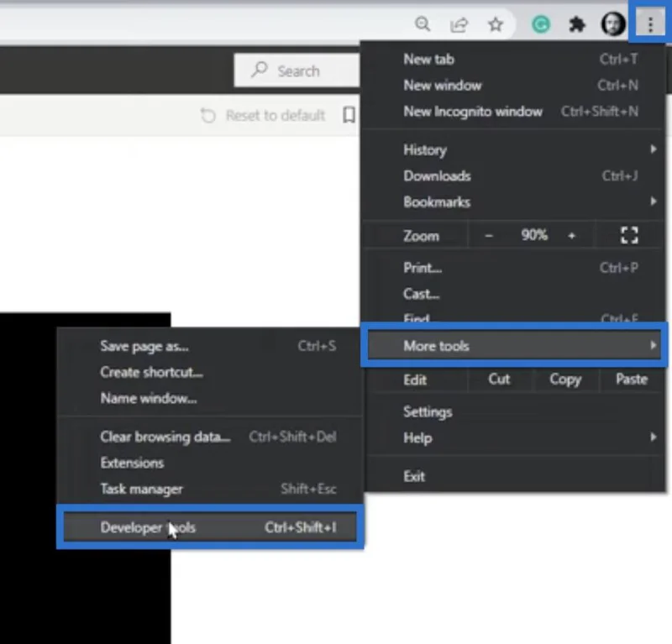This screenshot has width=672, height=644.
Task: Select Exit to close Chrome
Action: pos(514,476)
